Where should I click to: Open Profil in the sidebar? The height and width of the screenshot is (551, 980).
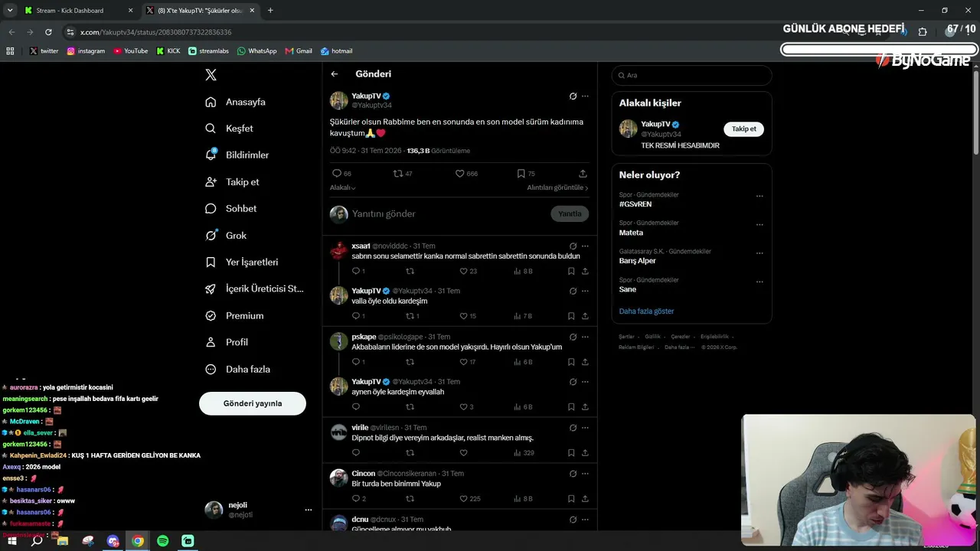point(227,342)
